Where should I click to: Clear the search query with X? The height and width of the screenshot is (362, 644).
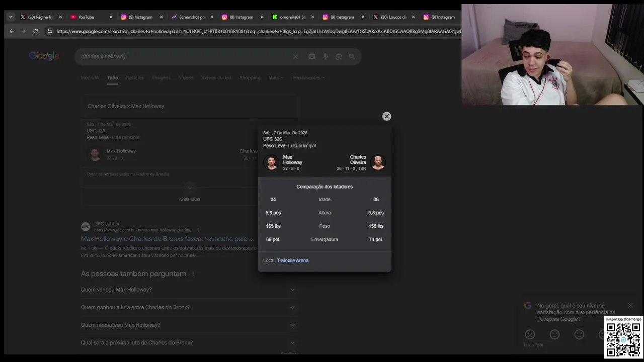tap(295, 56)
